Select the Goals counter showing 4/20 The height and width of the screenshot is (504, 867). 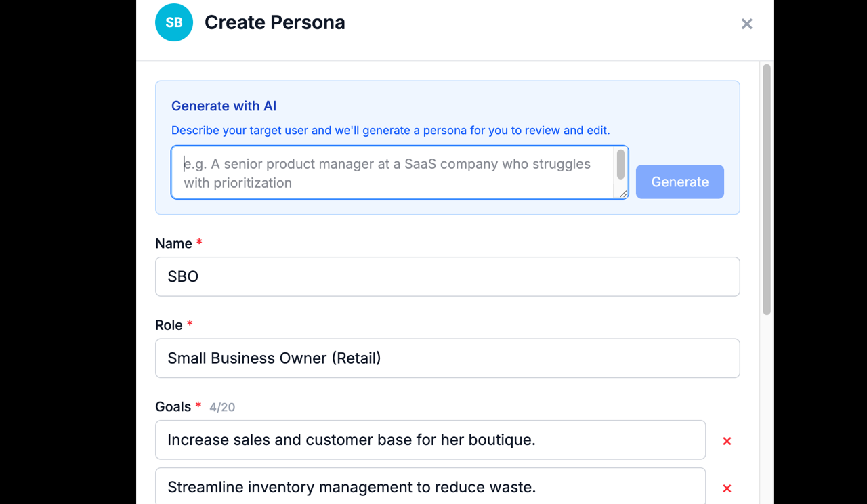coord(222,406)
